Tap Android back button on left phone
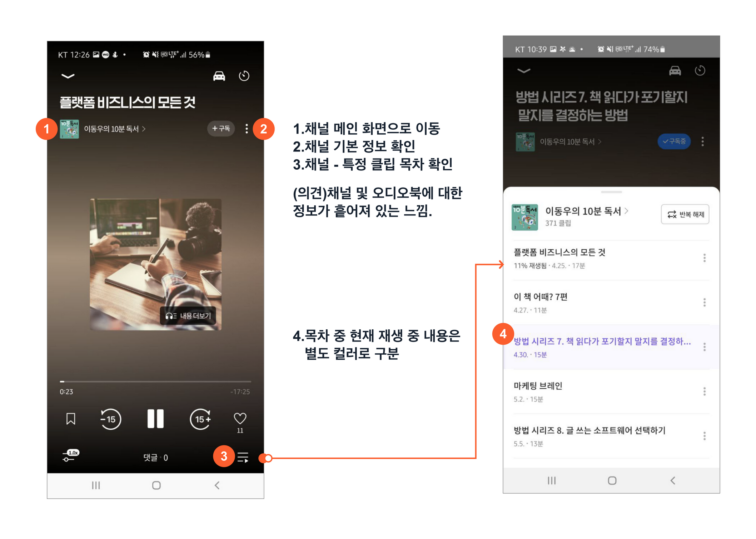 point(217,485)
